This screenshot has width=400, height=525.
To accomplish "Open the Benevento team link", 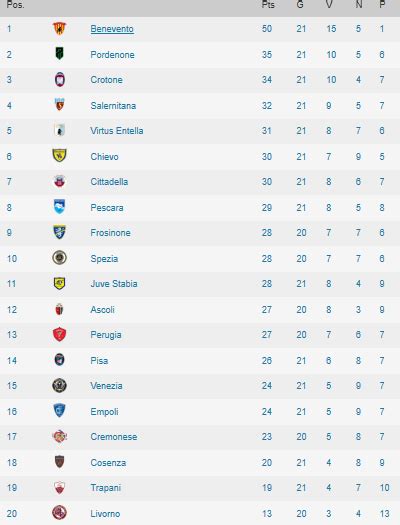I will point(112,29).
